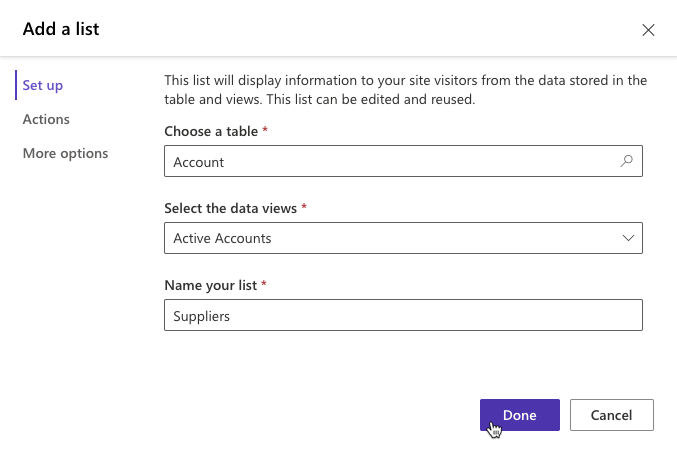
Task: Click the search magnifier in table field
Action: coord(627,161)
